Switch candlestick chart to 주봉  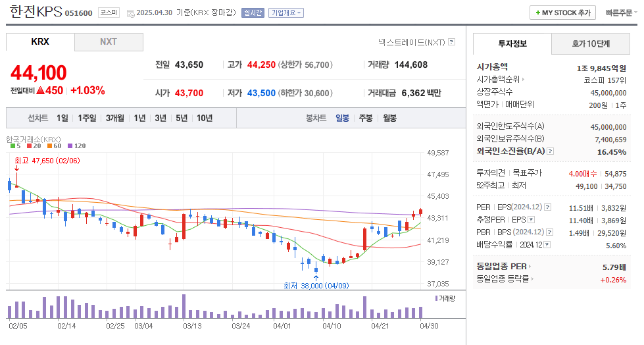pos(365,118)
